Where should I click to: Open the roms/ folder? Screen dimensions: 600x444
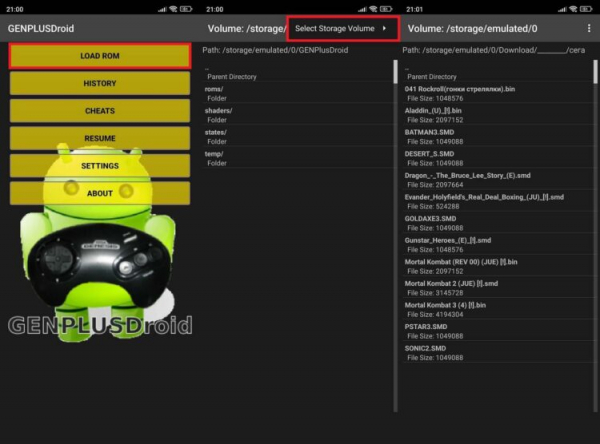coord(298,93)
